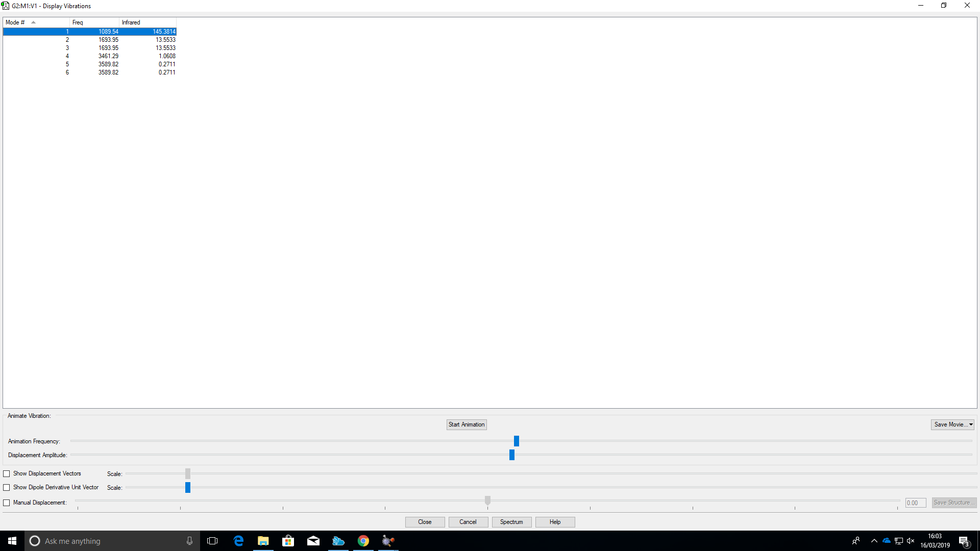Open the Mail app icon
This screenshot has width=980, height=551.
point(313,541)
